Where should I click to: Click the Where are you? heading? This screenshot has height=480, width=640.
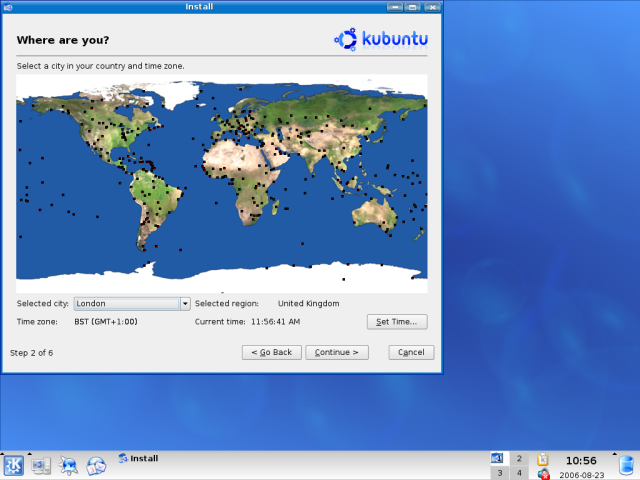coord(63,40)
